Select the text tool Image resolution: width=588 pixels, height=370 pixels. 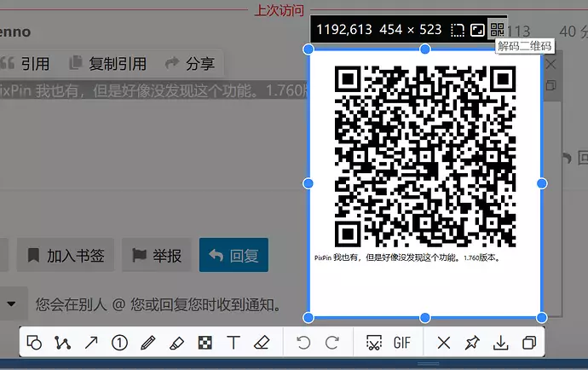(233, 342)
